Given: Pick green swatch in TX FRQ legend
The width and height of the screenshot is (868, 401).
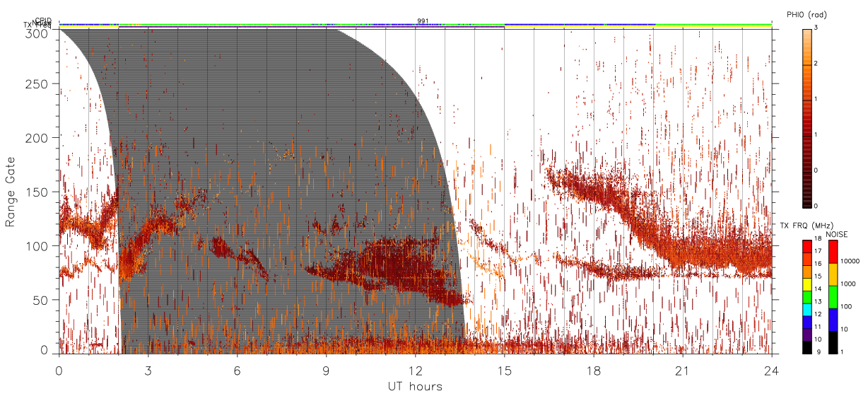Looking at the screenshot, I should [x=807, y=296].
